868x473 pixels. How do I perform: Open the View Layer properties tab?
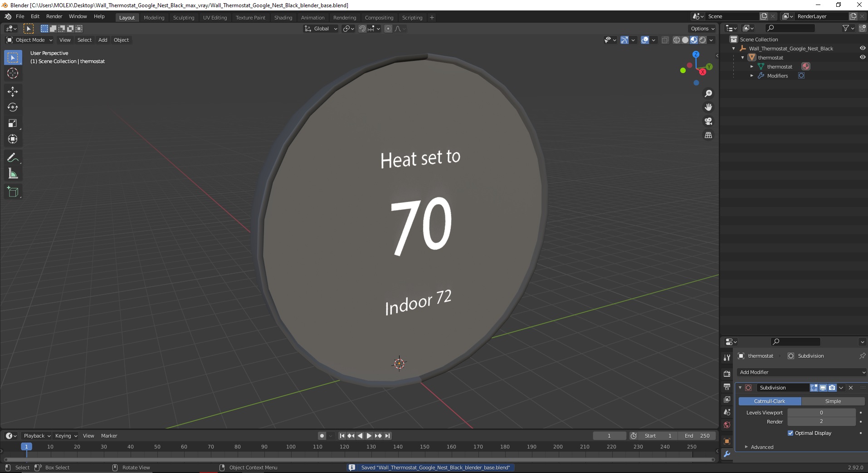pyautogui.click(x=727, y=399)
